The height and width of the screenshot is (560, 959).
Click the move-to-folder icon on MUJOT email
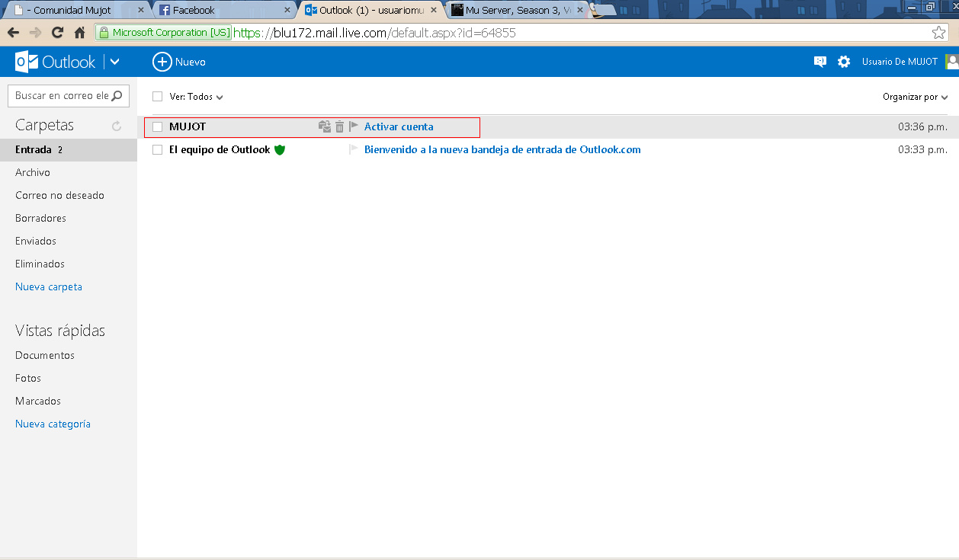pyautogui.click(x=325, y=126)
